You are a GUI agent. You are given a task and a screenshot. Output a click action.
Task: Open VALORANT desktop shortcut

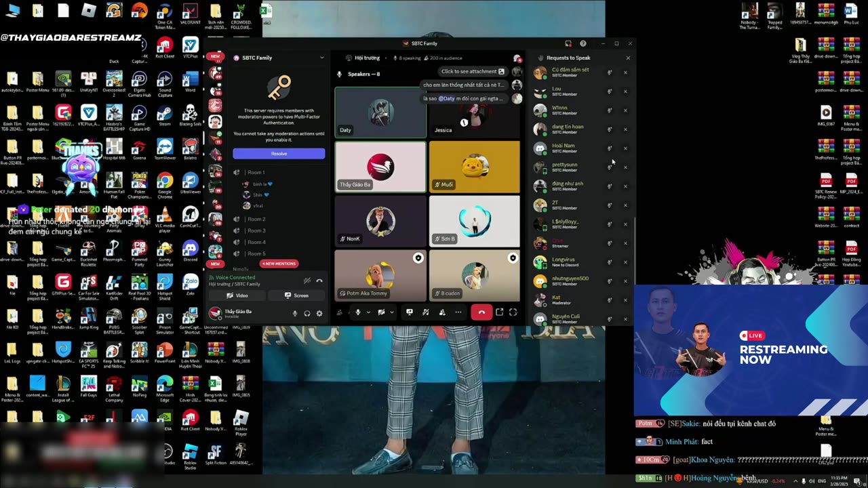(x=191, y=14)
